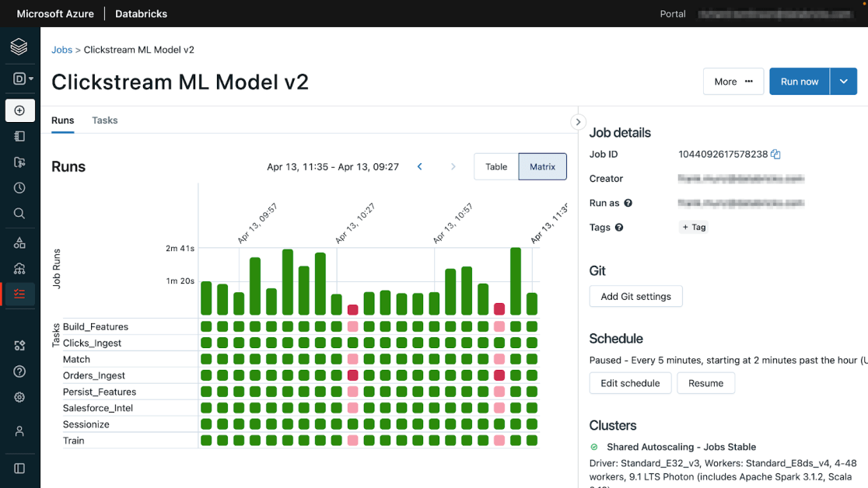This screenshot has height=488, width=868.
Task: Open user account icon in sidebar
Action: coord(19,431)
